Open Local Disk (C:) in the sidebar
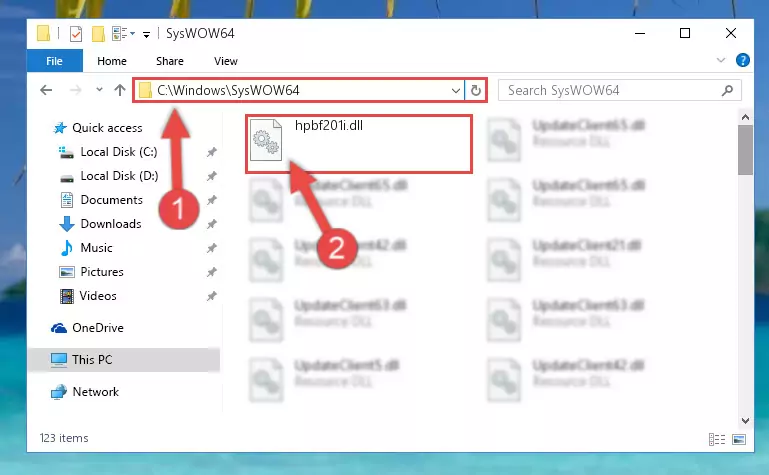Viewport: 769px width, 475px height. pyautogui.click(x=119, y=152)
